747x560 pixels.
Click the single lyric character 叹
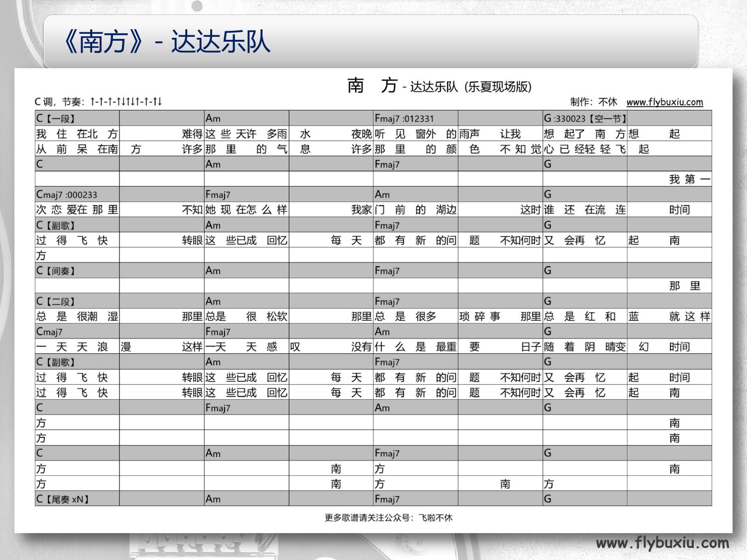(295, 347)
